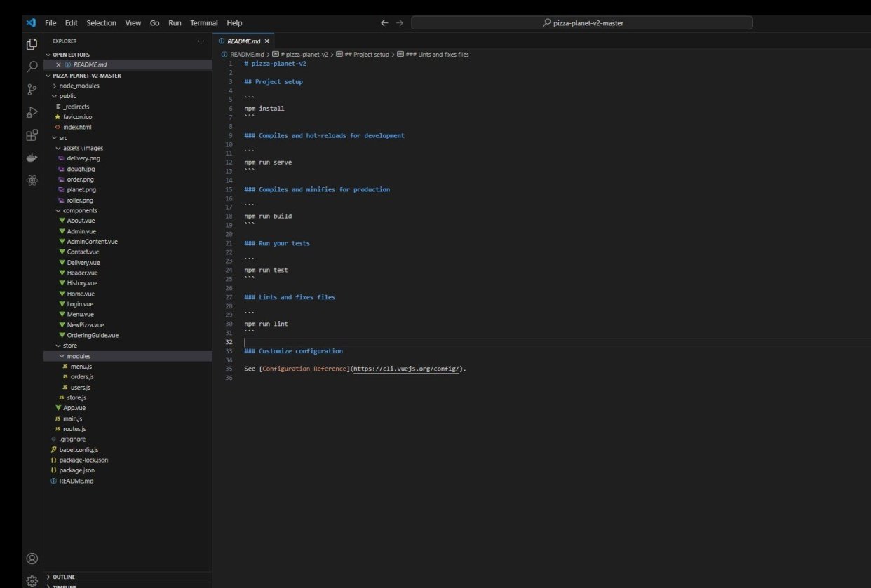
Task: Open OrderingGuide.vue component
Action: pyautogui.click(x=128, y=335)
